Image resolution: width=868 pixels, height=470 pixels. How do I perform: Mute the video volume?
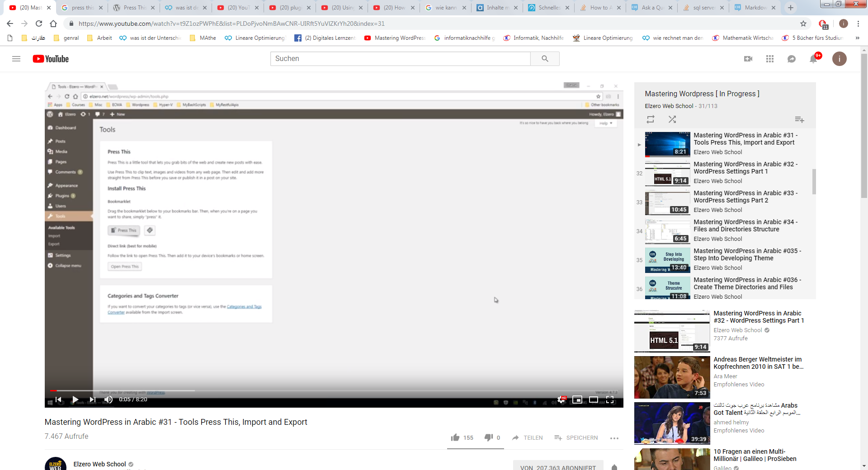click(108, 399)
